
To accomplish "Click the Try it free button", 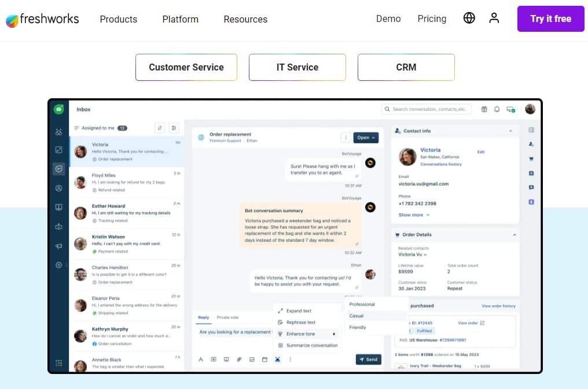I will [x=550, y=18].
